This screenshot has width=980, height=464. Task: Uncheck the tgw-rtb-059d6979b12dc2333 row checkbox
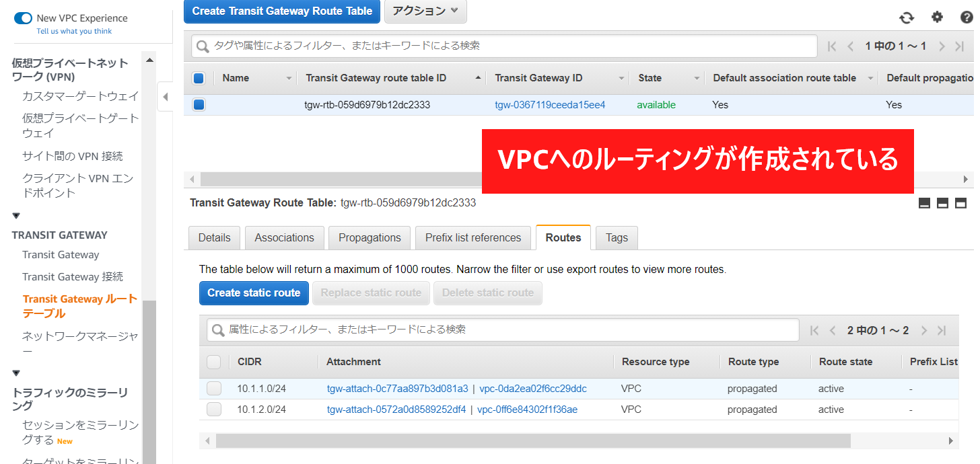coord(199,105)
